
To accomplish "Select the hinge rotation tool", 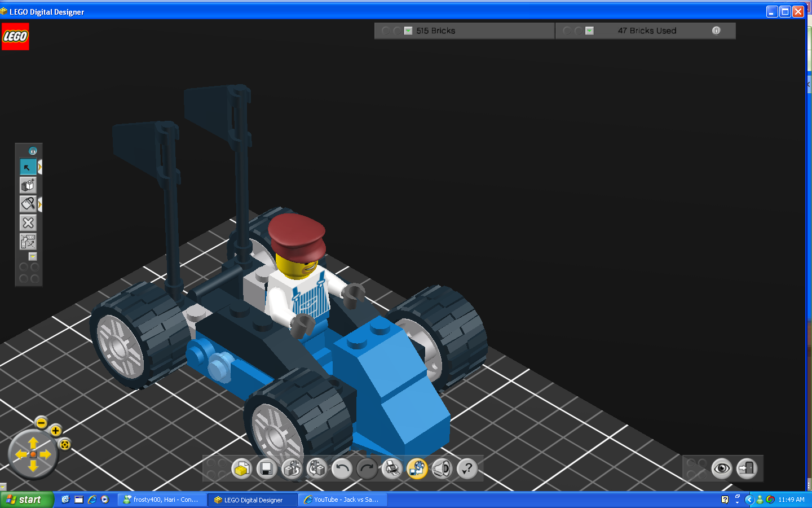I will click(x=28, y=241).
